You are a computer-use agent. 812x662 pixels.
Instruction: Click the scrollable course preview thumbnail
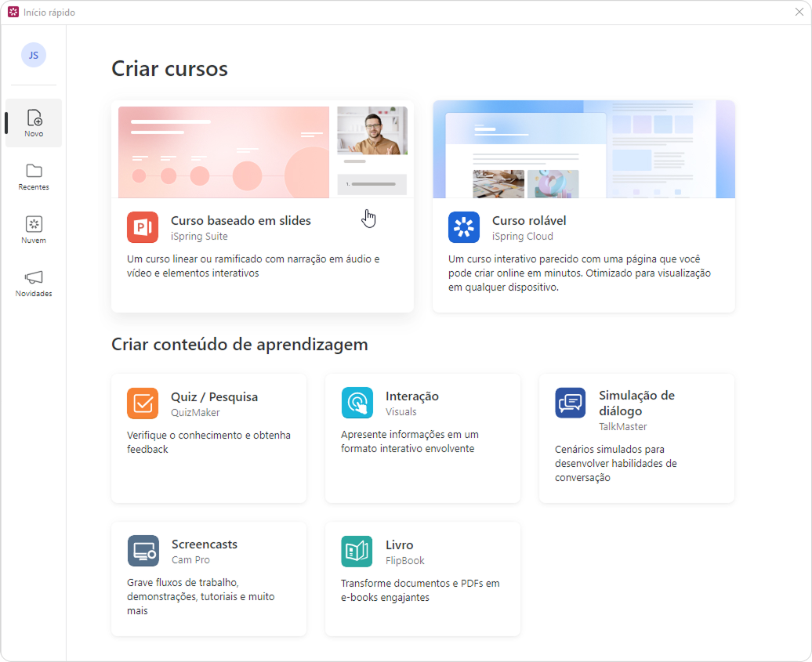pyautogui.click(x=584, y=149)
